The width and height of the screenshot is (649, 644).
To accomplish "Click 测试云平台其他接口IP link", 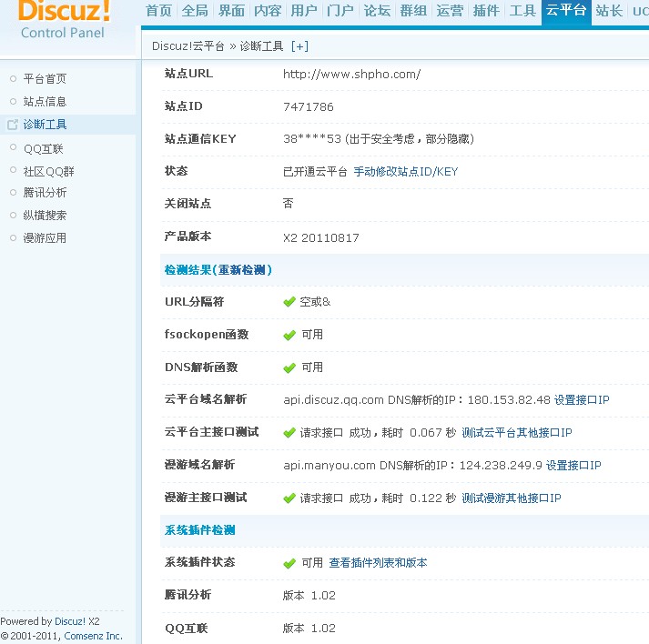I will click(516, 433).
